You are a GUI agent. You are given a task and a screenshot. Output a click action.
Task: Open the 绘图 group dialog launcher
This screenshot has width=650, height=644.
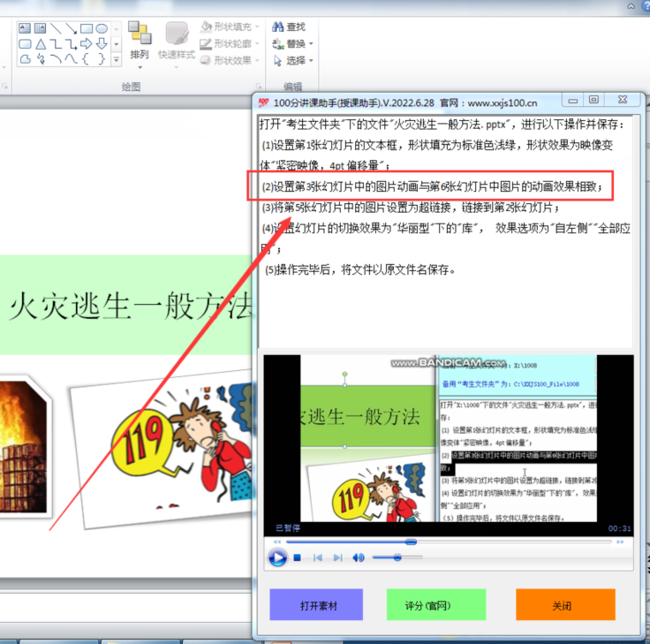[259, 87]
